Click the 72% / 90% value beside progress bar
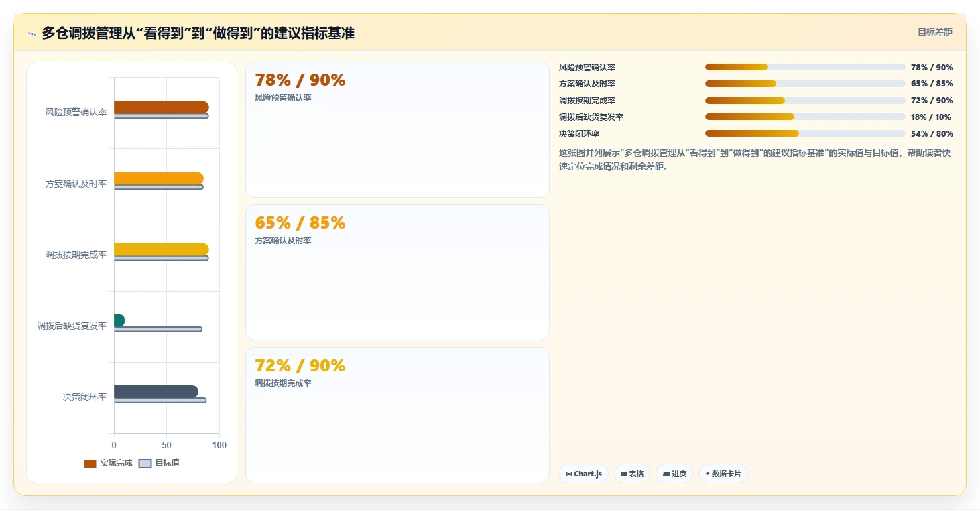The height and width of the screenshot is (510, 980). point(932,101)
